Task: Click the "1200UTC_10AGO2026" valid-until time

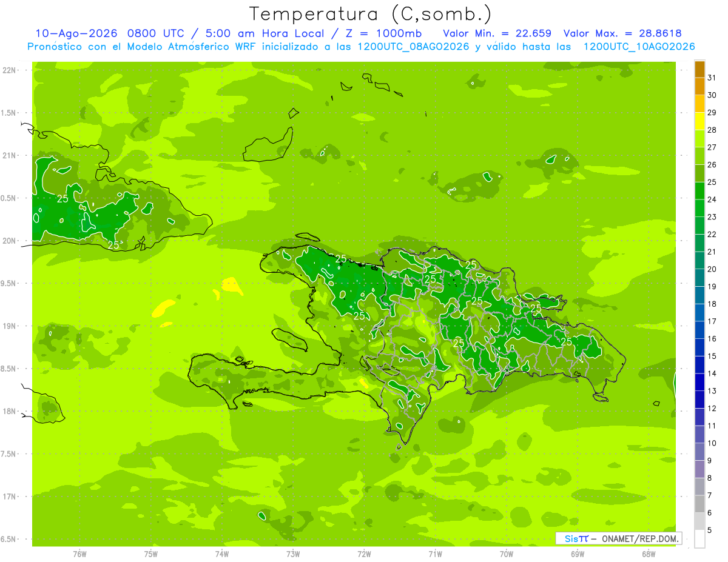Action: tap(639, 47)
